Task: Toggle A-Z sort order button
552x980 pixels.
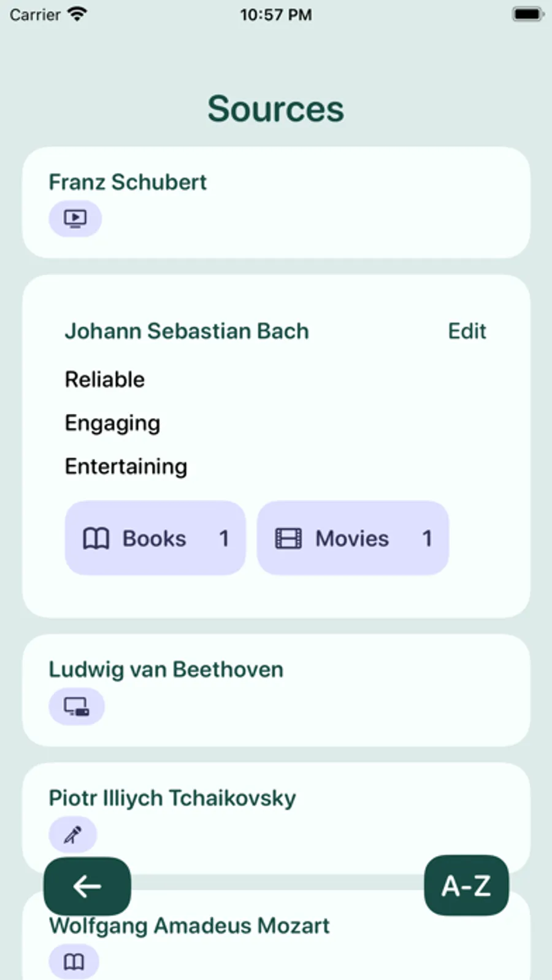Action: pyautogui.click(x=466, y=886)
